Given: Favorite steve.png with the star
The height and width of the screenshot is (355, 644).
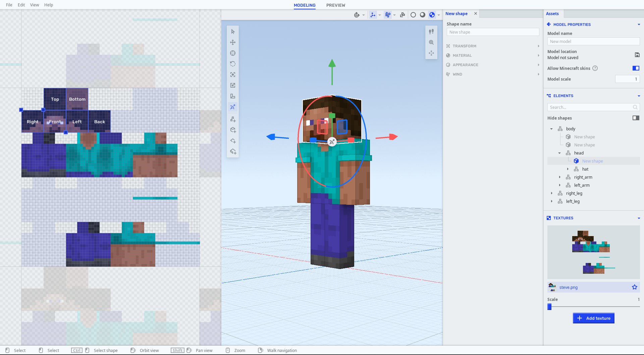Looking at the screenshot, I should coord(634,287).
